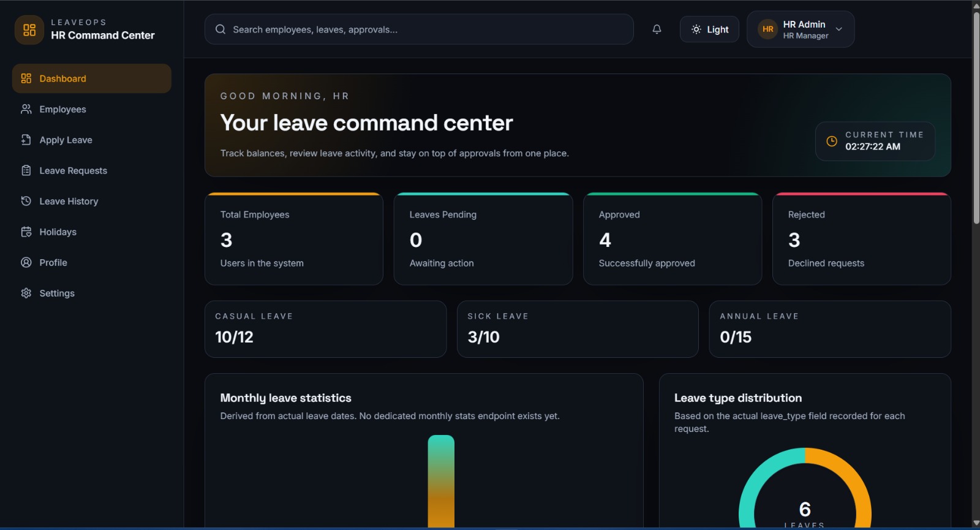Open Settings from sidebar
This screenshot has height=530, width=980.
click(91, 293)
